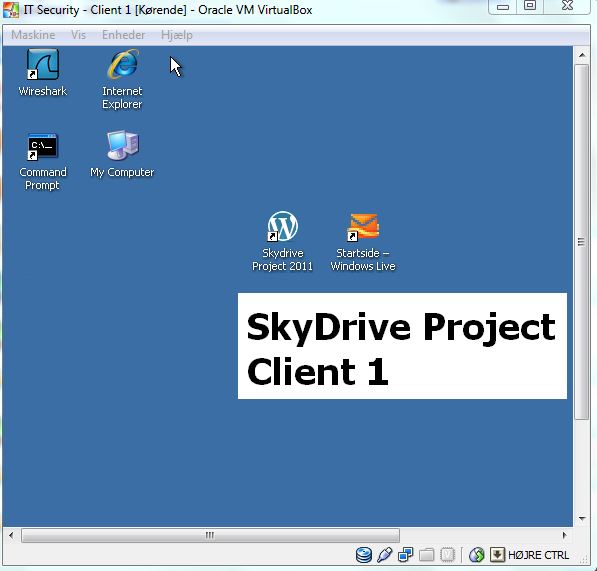Viewport: 597px width, 571px height.
Task: Open the Maskine menu
Action: pyautogui.click(x=33, y=35)
